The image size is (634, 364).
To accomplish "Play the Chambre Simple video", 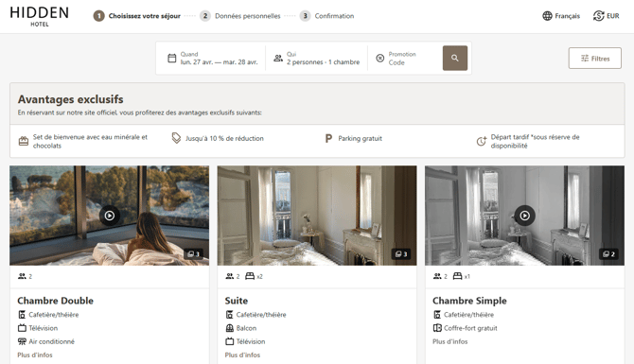I will pos(525,216).
